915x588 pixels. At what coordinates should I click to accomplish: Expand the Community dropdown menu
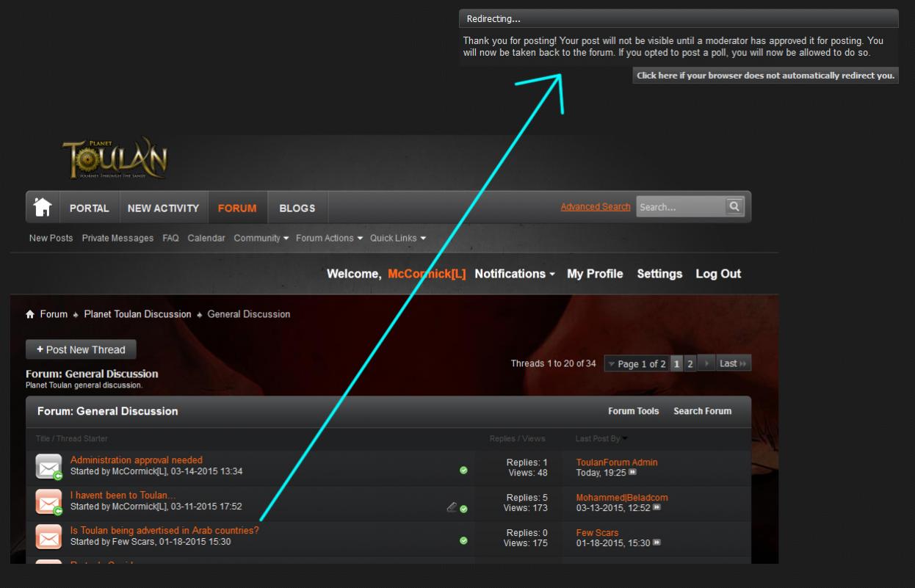pos(261,238)
